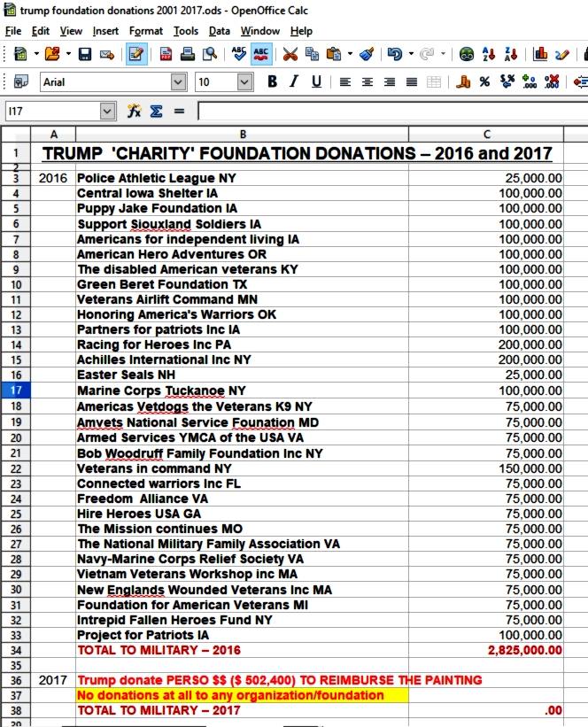The image size is (588, 727).
Task: Toggle Bold formatting
Action: [x=273, y=82]
